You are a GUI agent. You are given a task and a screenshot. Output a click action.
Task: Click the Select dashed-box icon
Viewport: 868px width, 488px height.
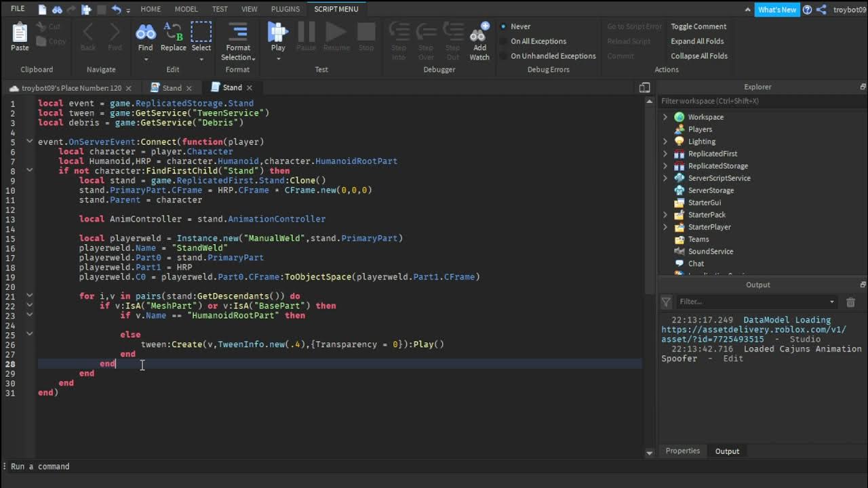pos(201,32)
